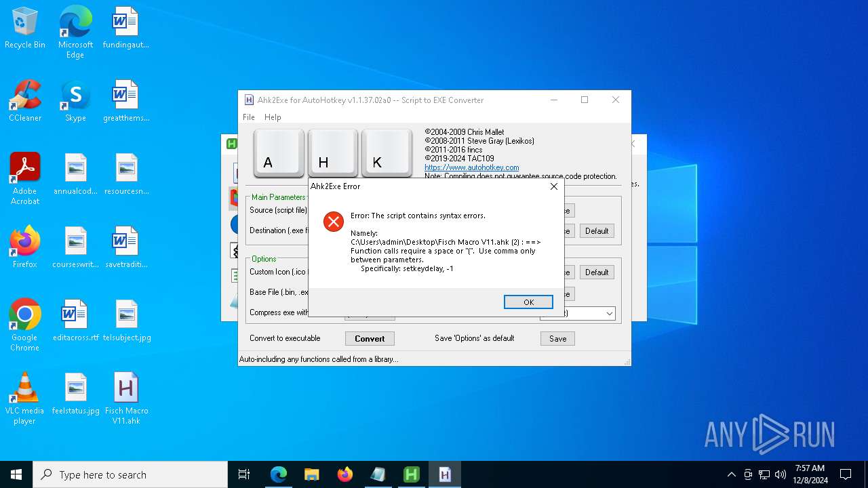
Task: Open the Help menu in Ahk2Exe
Action: coord(273,117)
